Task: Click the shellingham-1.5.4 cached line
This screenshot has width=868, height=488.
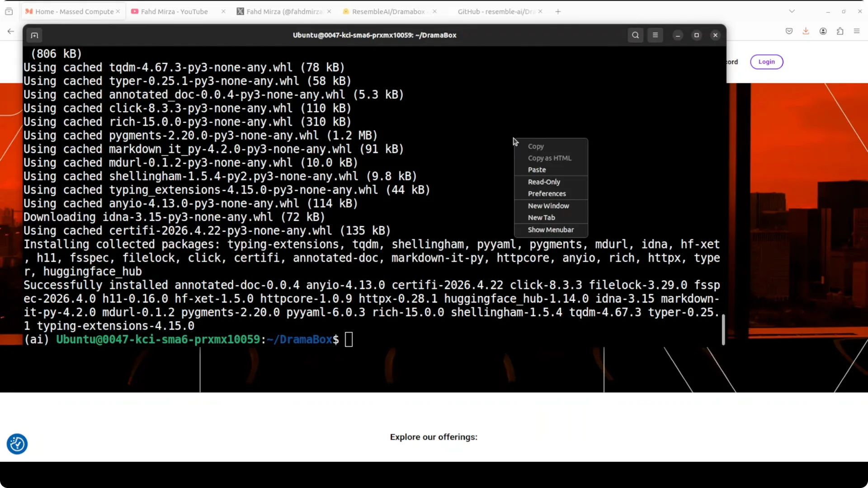Action: [220, 176]
